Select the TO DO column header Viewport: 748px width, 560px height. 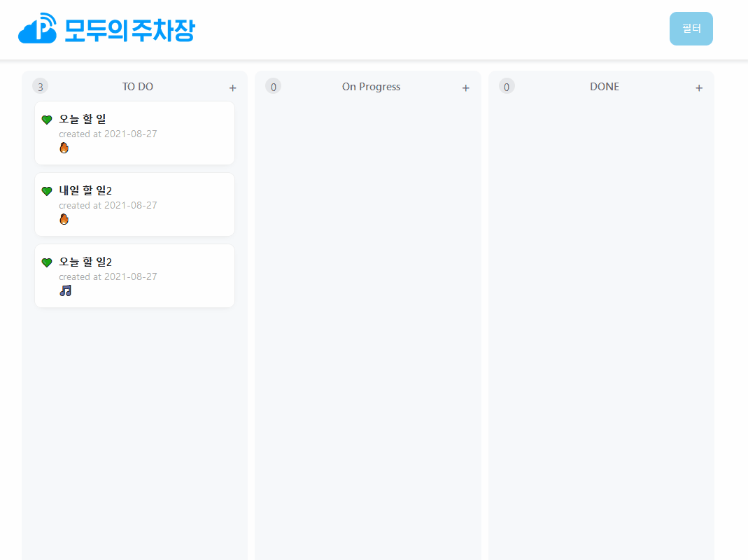(x=136, y=86)
